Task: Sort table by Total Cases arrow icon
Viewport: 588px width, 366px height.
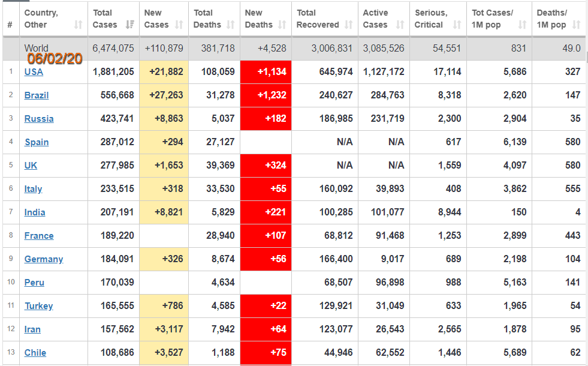Action: point(129,25)
